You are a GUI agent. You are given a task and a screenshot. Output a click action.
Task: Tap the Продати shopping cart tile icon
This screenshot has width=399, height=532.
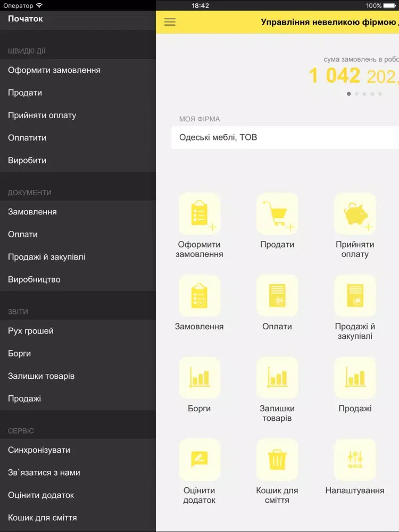pyautogui.click(x=277, y=214)
